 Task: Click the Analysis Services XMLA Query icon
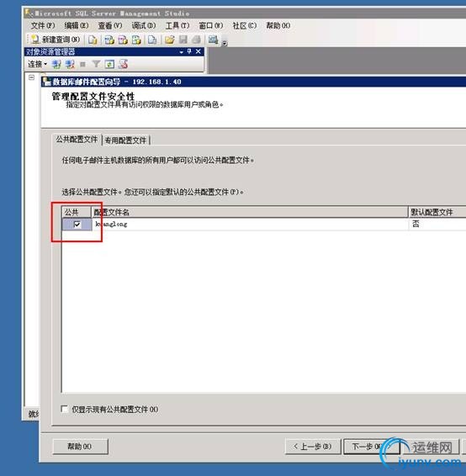[136, 40]
